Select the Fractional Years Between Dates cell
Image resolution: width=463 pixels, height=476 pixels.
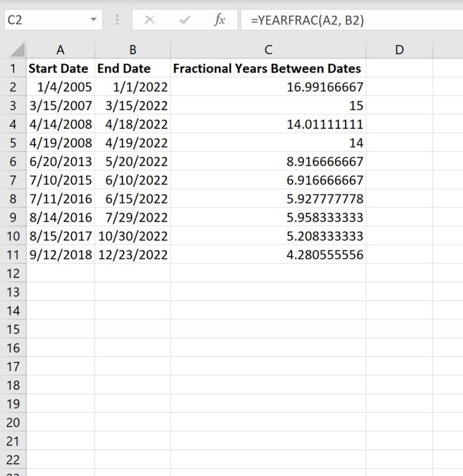268,68
